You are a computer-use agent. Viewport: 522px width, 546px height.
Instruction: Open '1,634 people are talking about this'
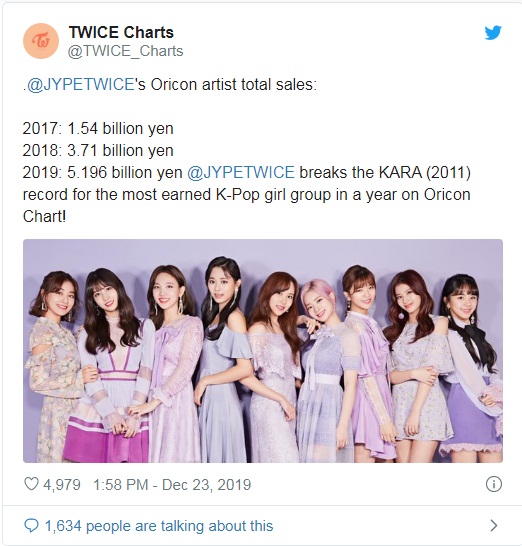(x=159, y=526)
